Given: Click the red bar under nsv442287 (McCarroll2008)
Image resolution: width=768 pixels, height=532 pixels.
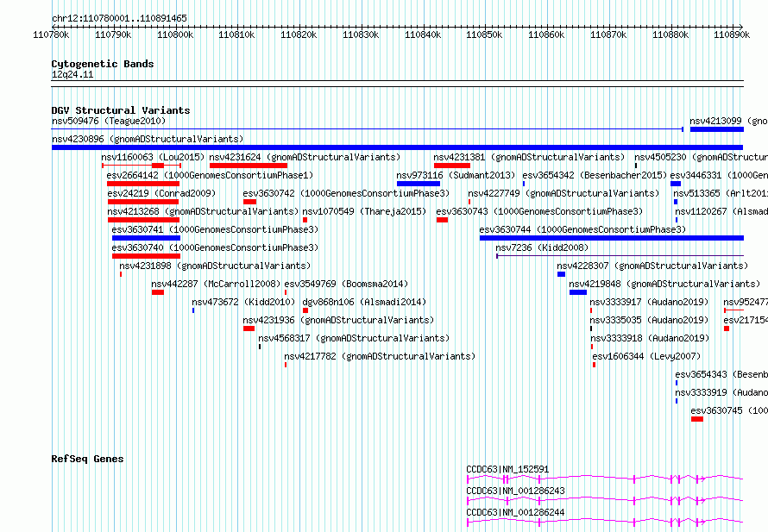Looking at the screenshot, I should [x=158, y=292].
